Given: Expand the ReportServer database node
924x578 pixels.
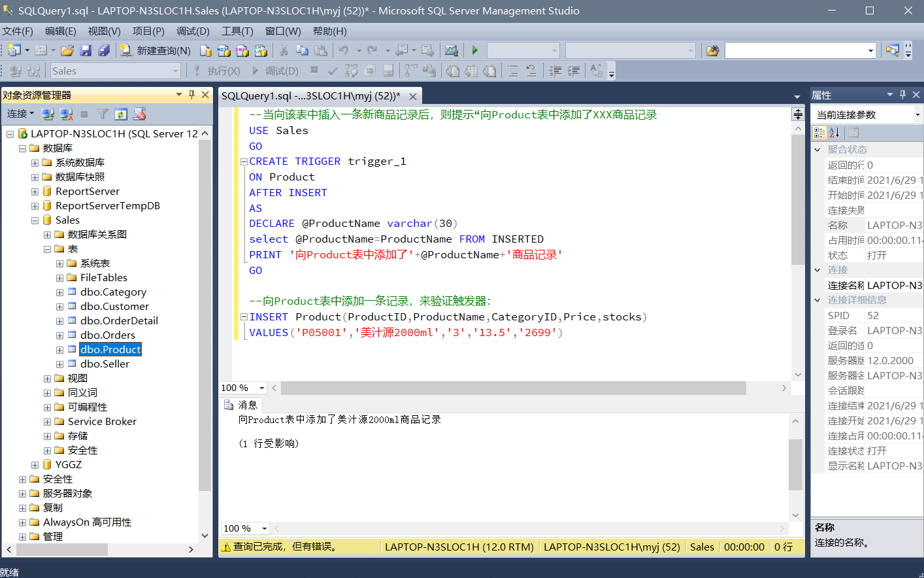Looking at the screenshot, I should click(35, 192).
